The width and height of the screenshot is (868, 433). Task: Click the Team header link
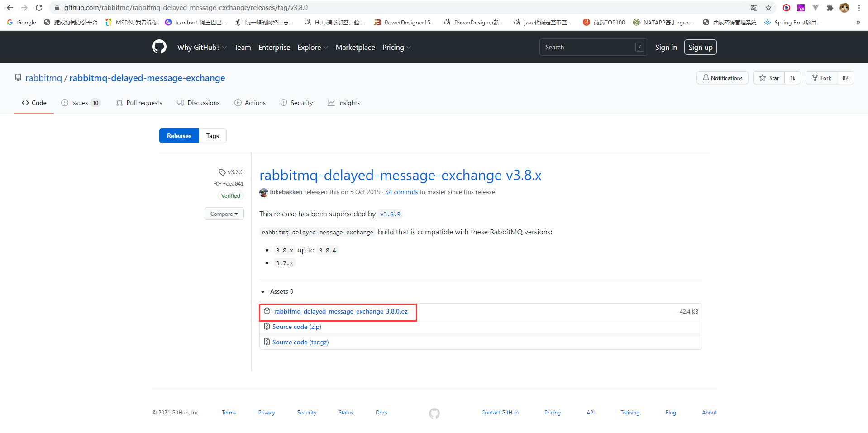(243, 47)
